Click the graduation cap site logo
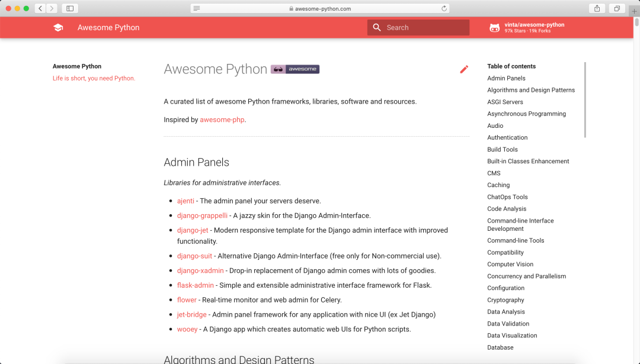640x364 pixels. [x=58, y=27]
